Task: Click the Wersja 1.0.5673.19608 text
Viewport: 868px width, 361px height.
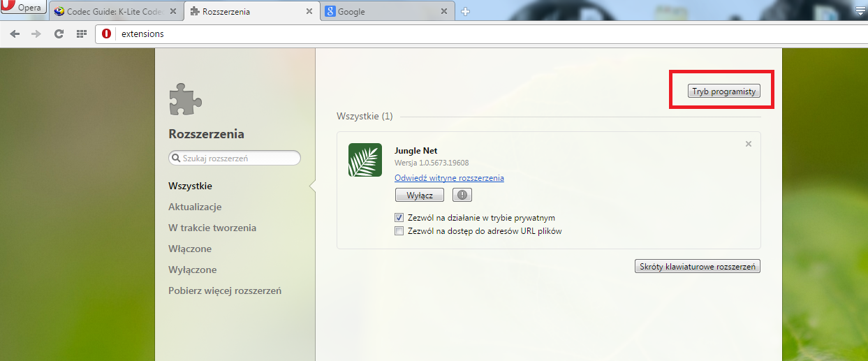Action: (432, 163)
